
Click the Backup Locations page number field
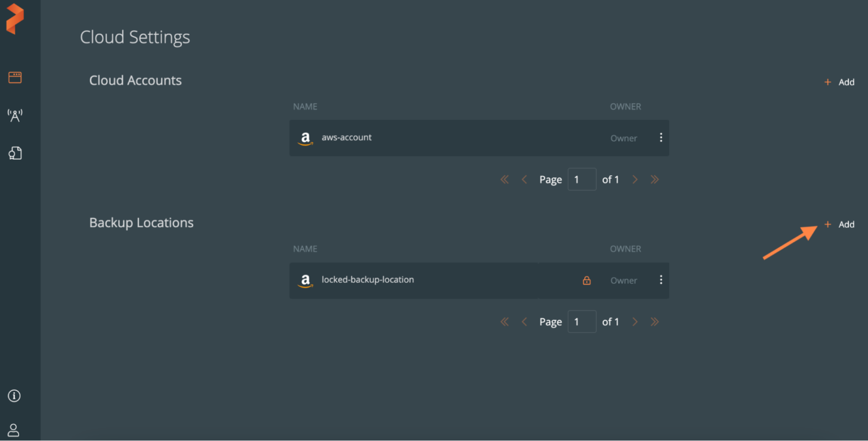pyautogui.click(x=582, y=322)
